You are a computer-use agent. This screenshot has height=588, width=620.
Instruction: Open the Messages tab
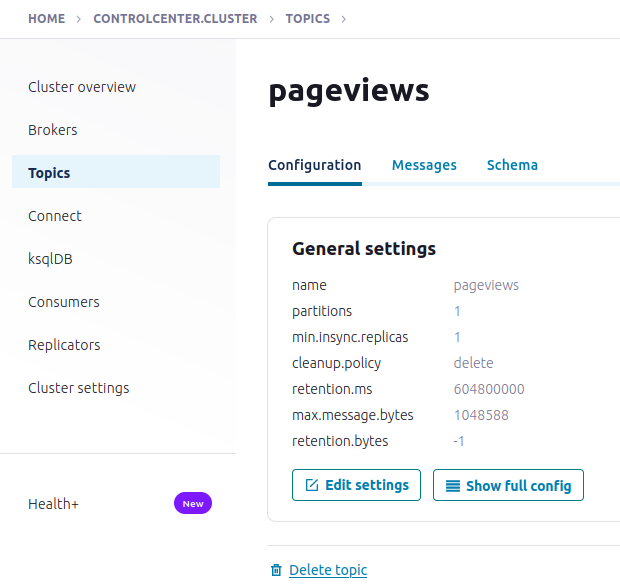click(424, 165)
